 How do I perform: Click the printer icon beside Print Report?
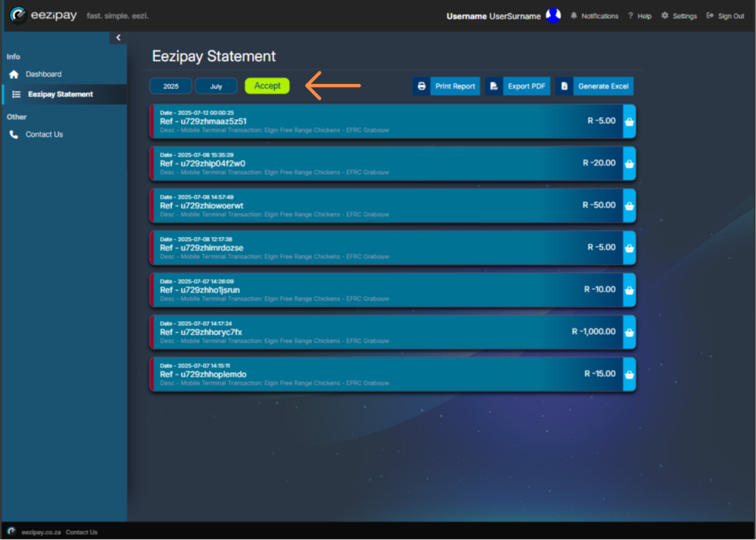click(x=422, y=86)
